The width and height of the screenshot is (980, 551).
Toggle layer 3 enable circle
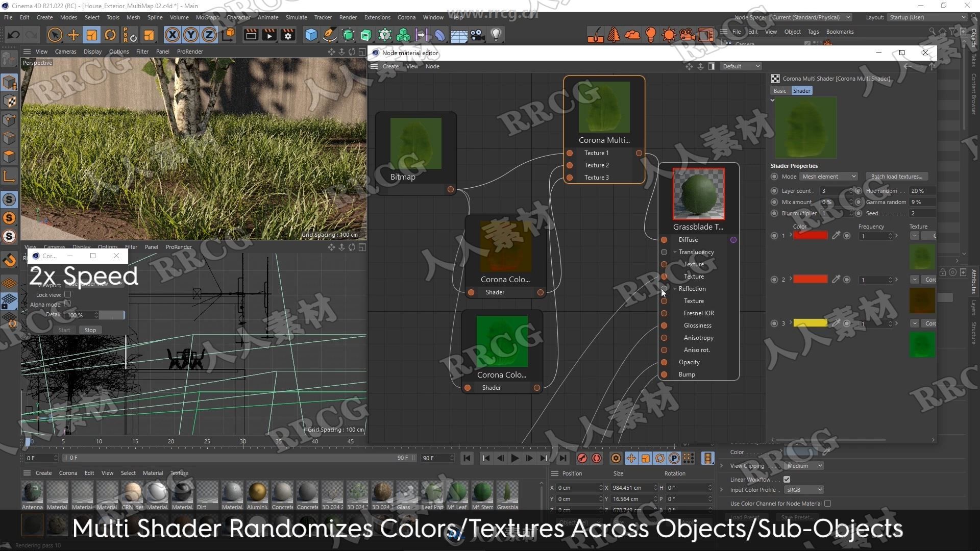pos(774,323)
